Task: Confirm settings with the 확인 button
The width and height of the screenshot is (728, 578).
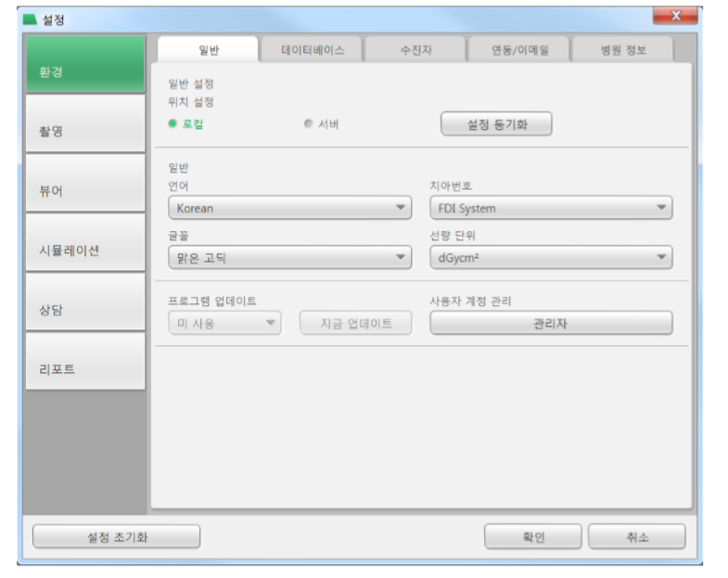Action: pyautogui.click(x=533, y=537)
